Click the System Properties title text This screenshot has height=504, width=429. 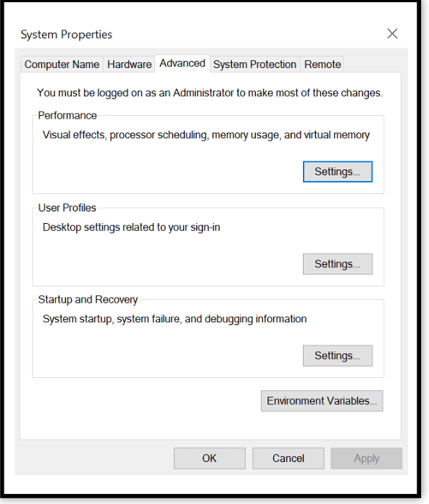point(66,34)
